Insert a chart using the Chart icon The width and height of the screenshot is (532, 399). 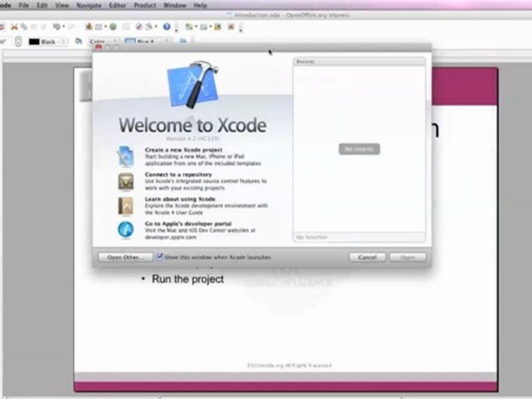pos(89,26)
